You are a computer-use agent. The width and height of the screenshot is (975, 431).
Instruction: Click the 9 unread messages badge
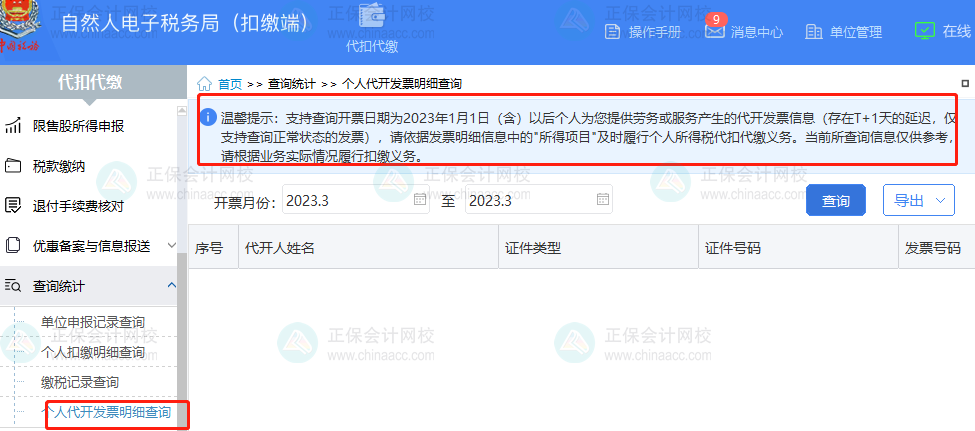point(716,19)
